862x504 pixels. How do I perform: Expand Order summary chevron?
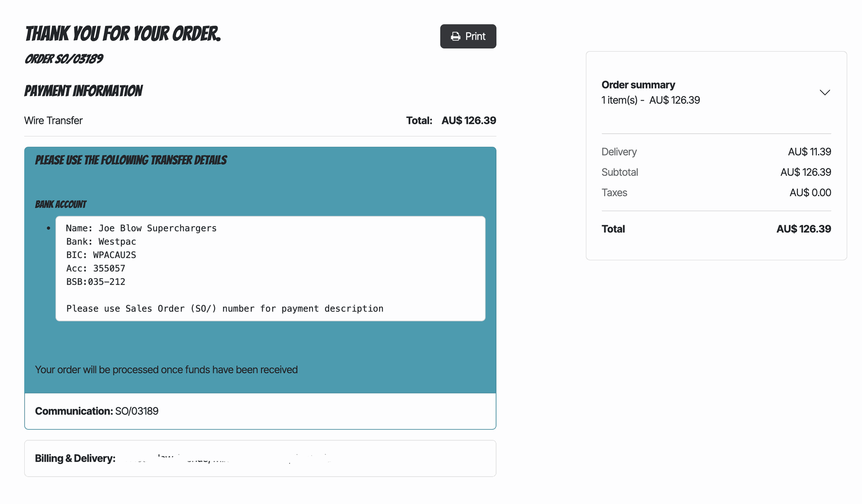[x=824, y=92]
